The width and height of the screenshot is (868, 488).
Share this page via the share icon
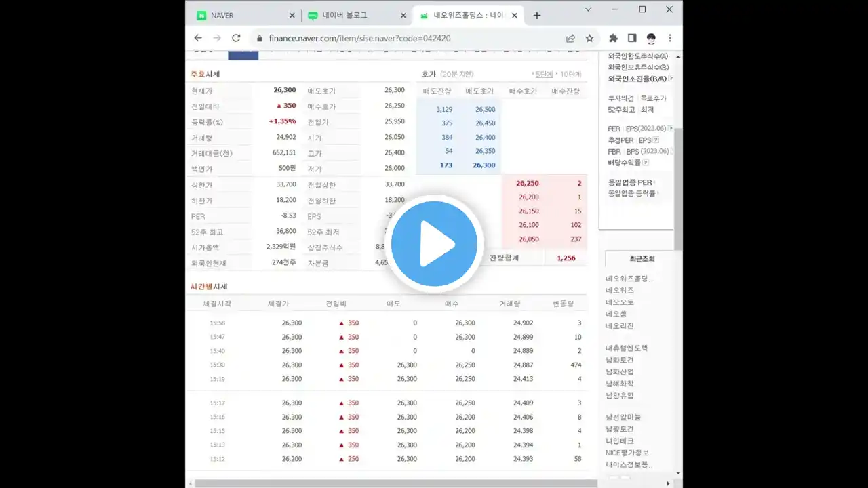(570, 38)
